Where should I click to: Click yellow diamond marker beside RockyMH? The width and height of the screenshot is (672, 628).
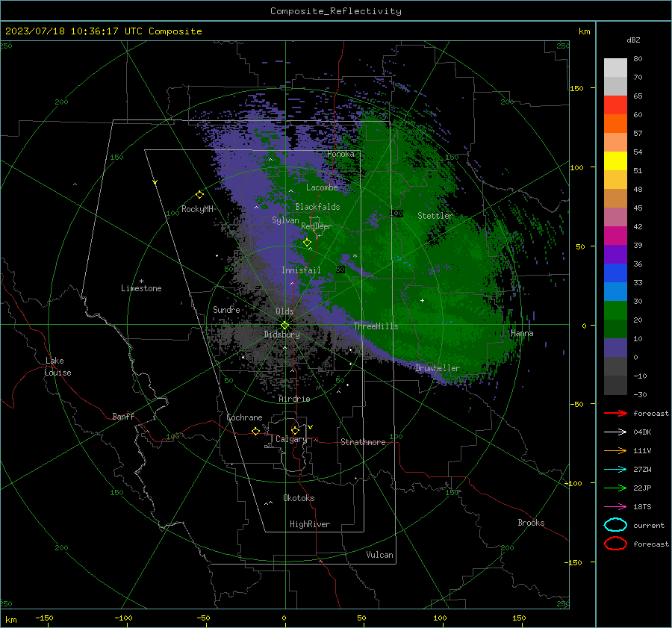coord(199,195)
